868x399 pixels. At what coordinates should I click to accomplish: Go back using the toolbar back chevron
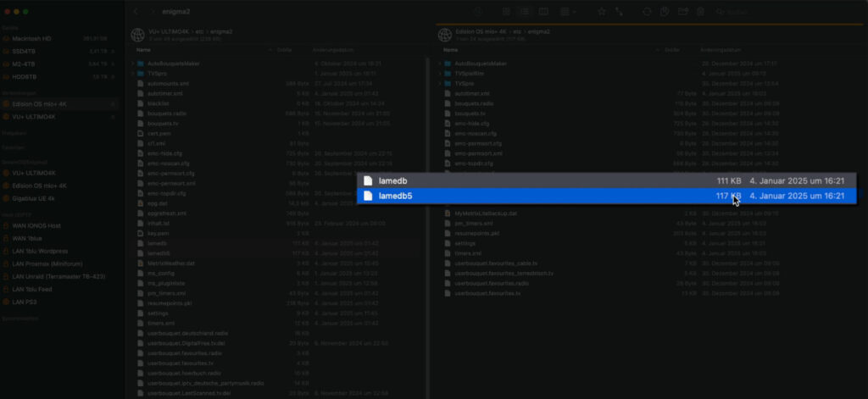click(136, 12)
